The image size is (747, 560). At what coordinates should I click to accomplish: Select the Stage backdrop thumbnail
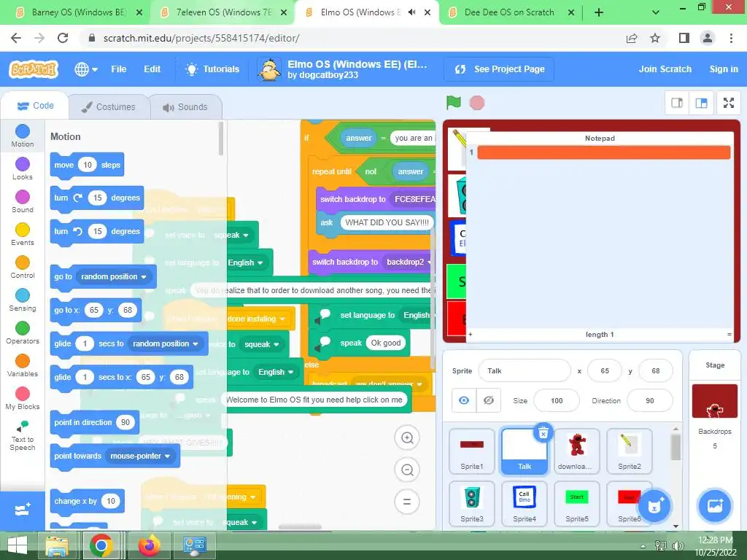click(715, 402)
